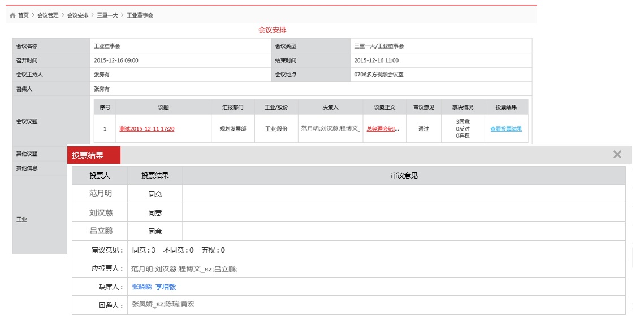The height and width of the screenshot is (326, 644).
Task: Select 三重一大 breadcrumb item
Action: click(x=107, y=15)
